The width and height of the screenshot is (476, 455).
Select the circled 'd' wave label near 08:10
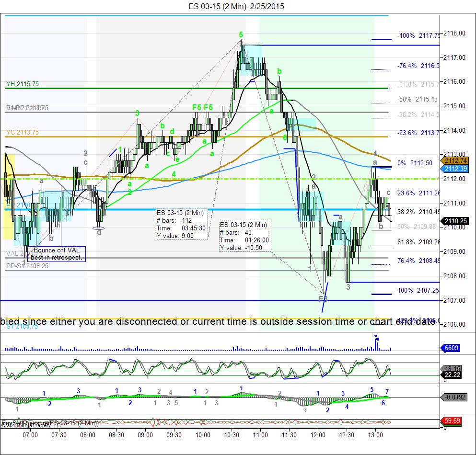tap(99, 232)
